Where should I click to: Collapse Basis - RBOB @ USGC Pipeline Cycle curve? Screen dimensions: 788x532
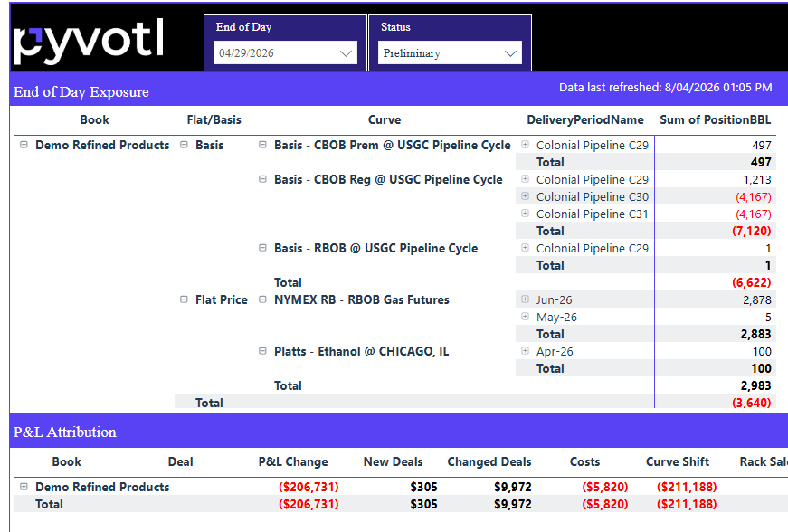[x=262, y=248]
